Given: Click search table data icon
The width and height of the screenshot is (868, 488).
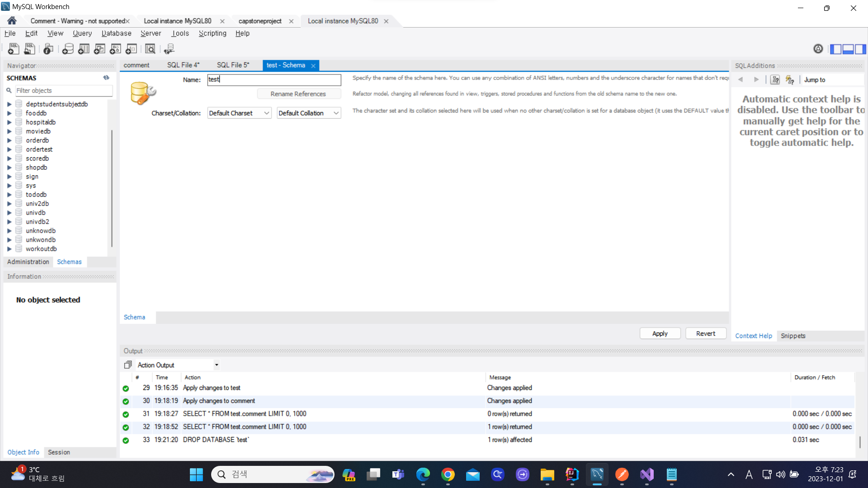Looking at the screenshot, I should pyautogui.click(x=150, y=49).
